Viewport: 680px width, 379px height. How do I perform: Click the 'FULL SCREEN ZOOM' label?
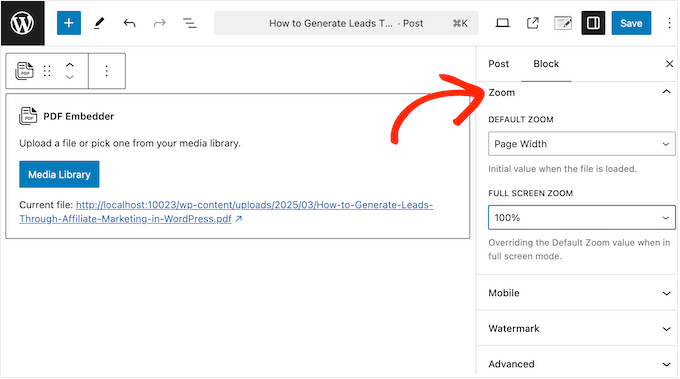tap(530, 193)
